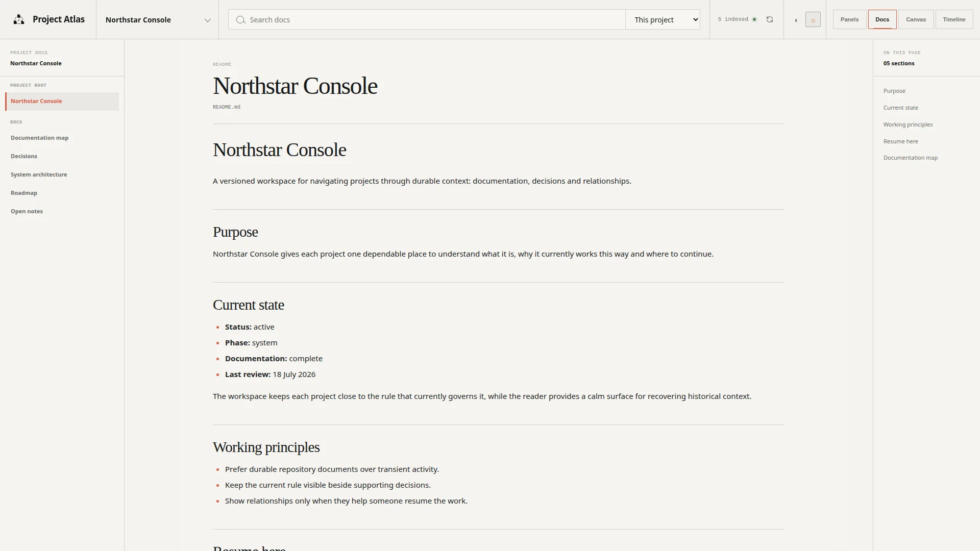The image size is (980, 551).
Task: Select the Docs tab
Action: (882, 19)
